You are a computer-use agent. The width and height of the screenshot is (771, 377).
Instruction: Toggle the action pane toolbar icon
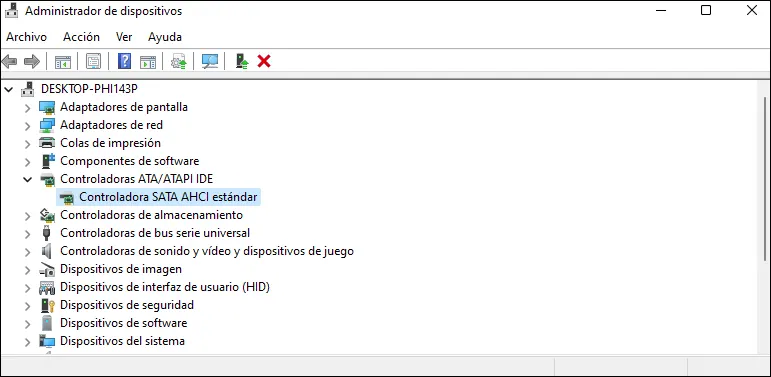tap(148, 62)
